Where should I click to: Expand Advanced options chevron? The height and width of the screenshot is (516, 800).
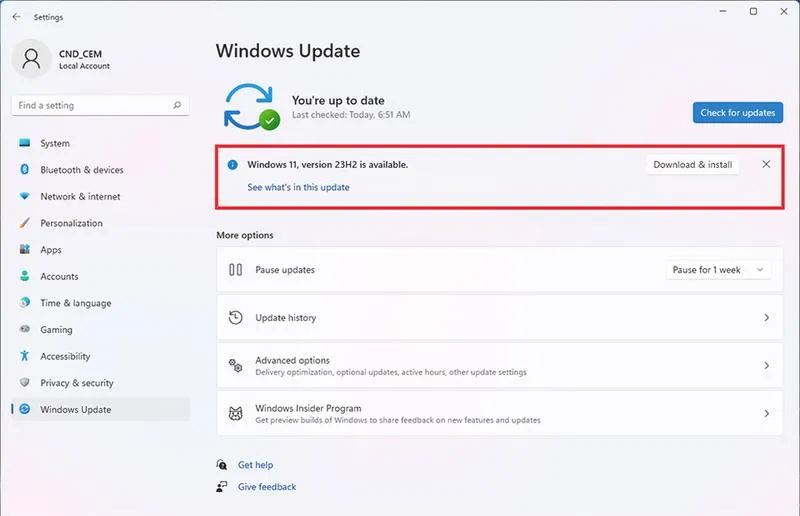(766, 365)
